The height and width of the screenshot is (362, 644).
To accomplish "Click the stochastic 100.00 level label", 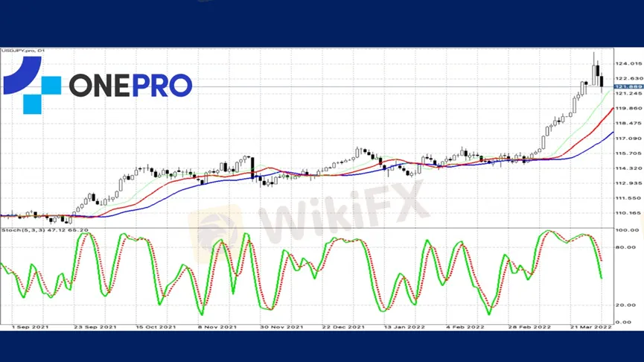I will 628,230.
